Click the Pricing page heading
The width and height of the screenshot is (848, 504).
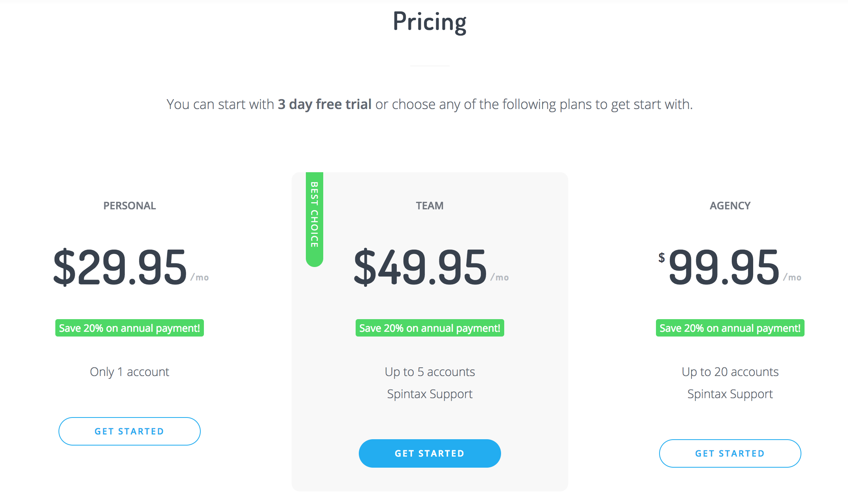pos(430,22)
